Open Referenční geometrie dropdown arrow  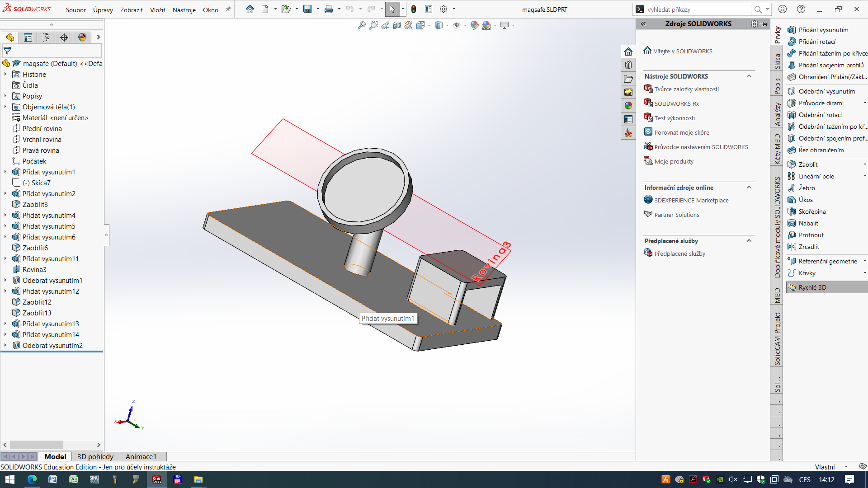[865, 261]
